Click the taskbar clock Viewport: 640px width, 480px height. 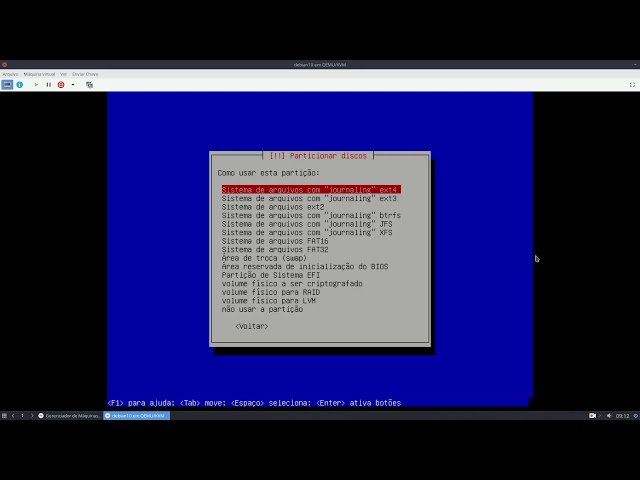coord(622,416)
